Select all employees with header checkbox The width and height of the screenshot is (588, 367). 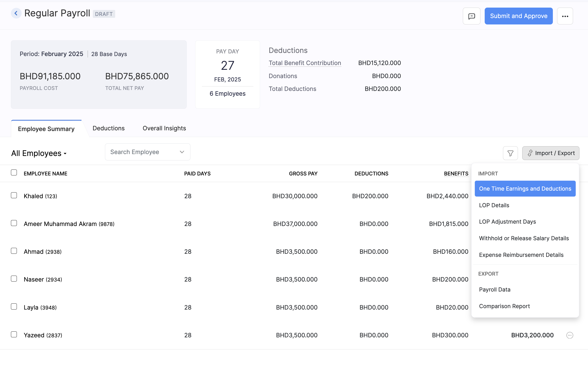pyautogui.click(x=14, y=172)
